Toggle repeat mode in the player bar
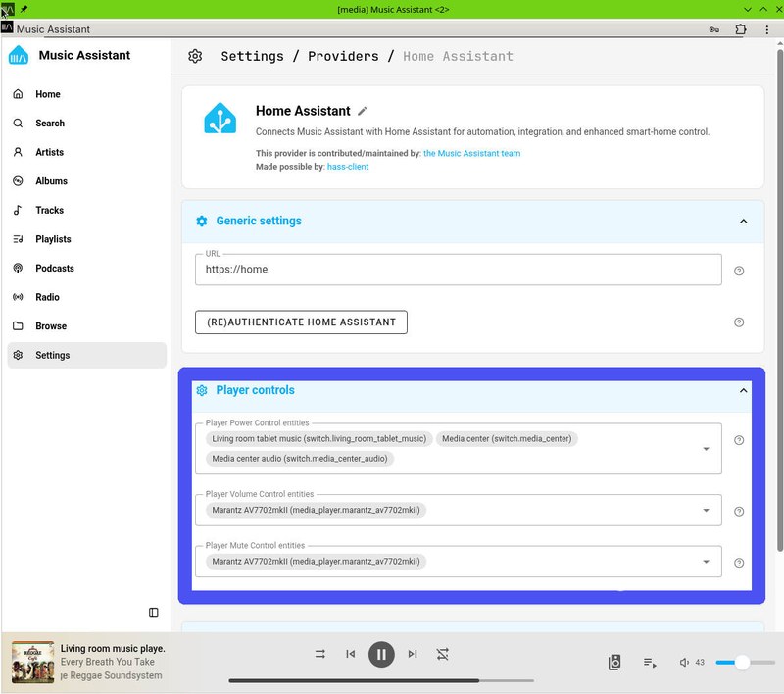Viewport: 784px width, 694px height. pos(319,654)
